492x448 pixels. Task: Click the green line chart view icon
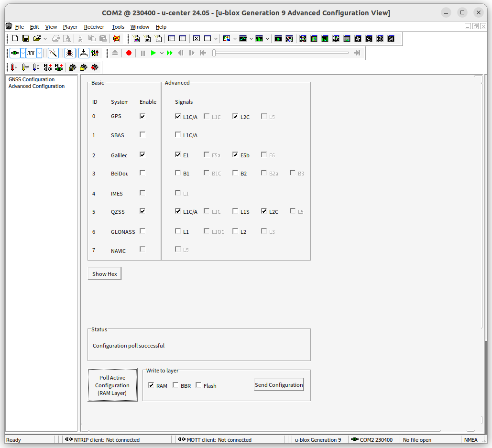pos(242,39)
